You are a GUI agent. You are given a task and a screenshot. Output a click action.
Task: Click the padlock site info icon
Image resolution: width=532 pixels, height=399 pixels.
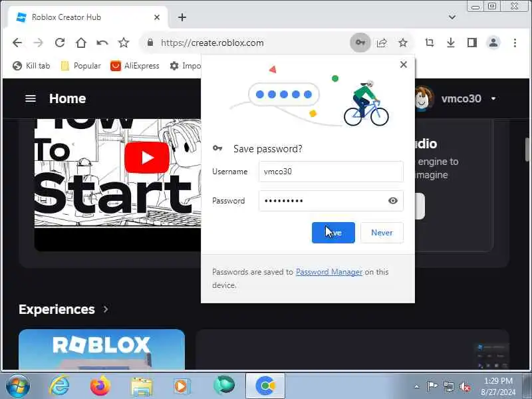150,43
